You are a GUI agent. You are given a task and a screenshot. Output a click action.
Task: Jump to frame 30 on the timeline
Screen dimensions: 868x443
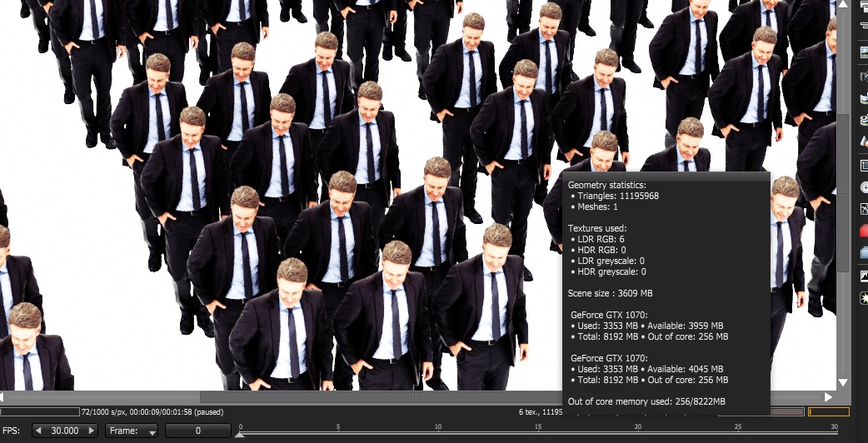[834, 427]
